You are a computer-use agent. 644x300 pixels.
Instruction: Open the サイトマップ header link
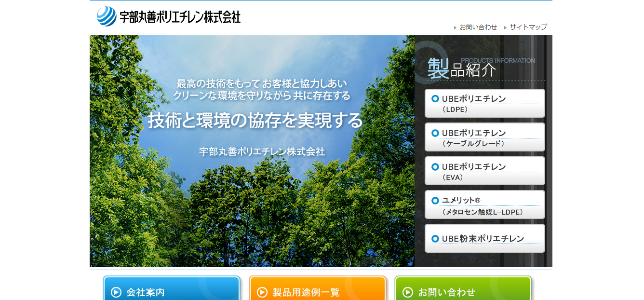pos(528,27)
